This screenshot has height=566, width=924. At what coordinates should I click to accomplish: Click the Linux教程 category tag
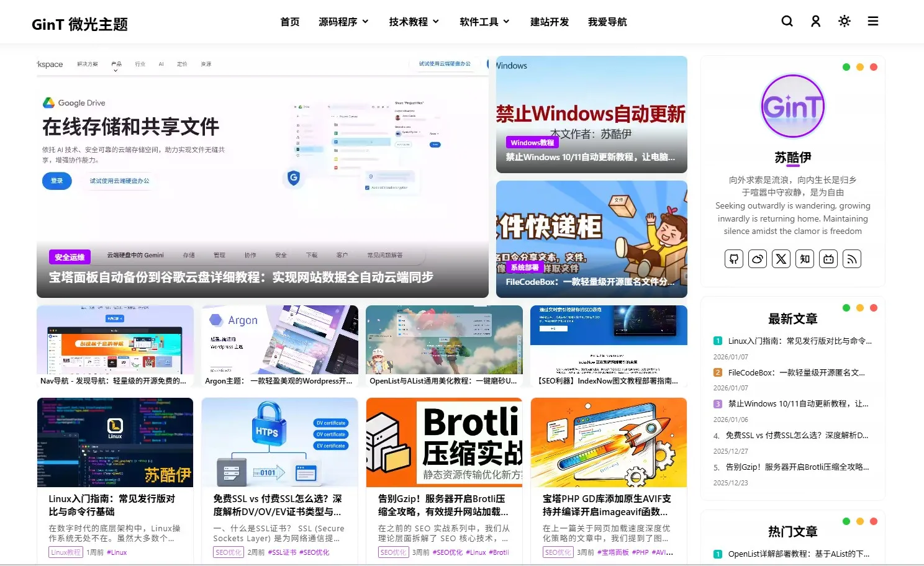(66, 552)
